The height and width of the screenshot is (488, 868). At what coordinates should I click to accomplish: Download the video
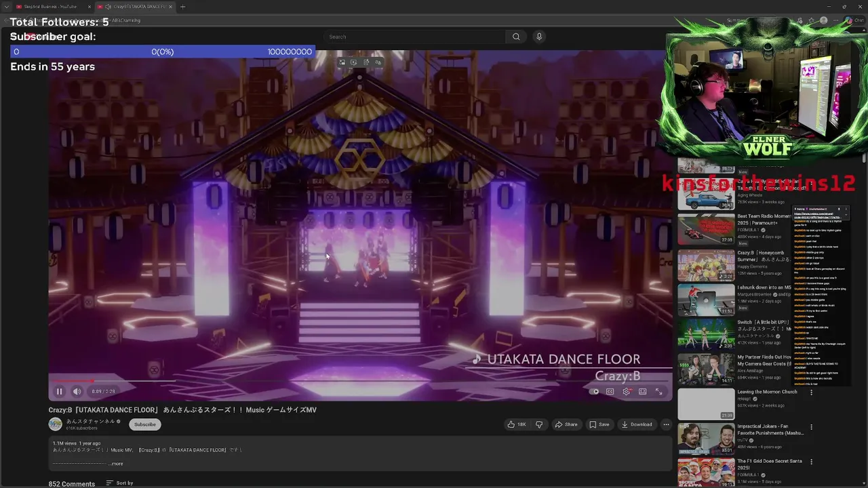(637, 424)
